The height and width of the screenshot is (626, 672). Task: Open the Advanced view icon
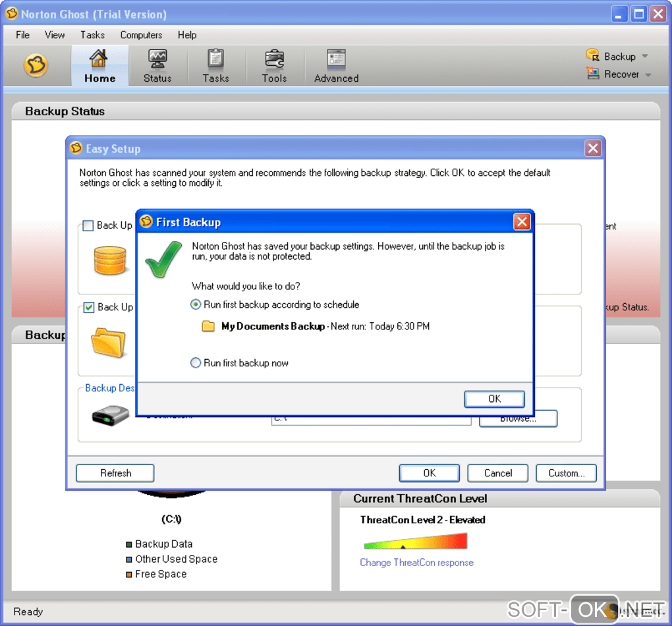pos(336,59)
